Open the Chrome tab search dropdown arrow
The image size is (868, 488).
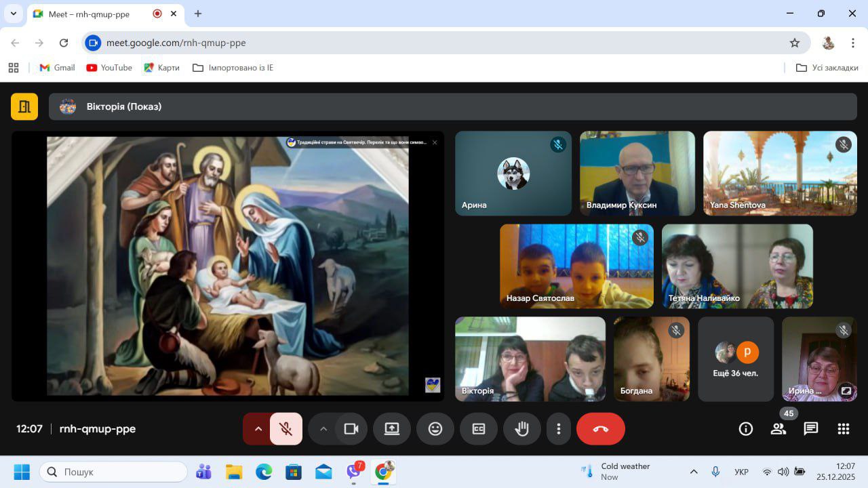(13, 14)
